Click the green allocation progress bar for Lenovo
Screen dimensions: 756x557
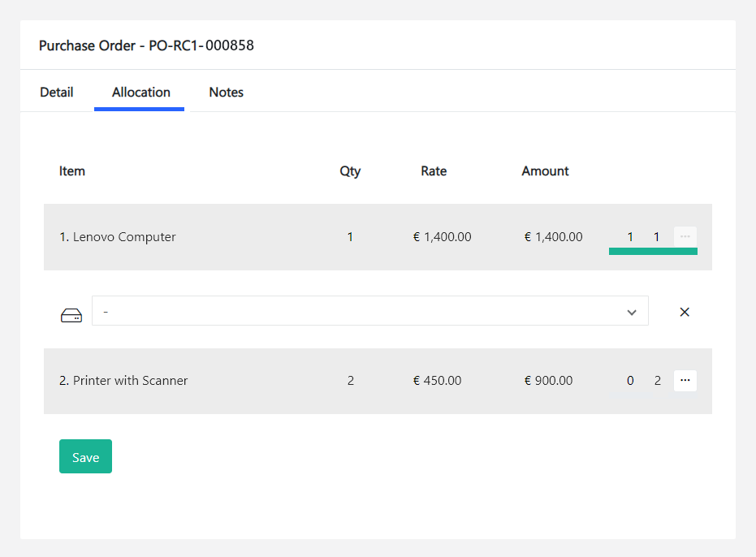653,252
